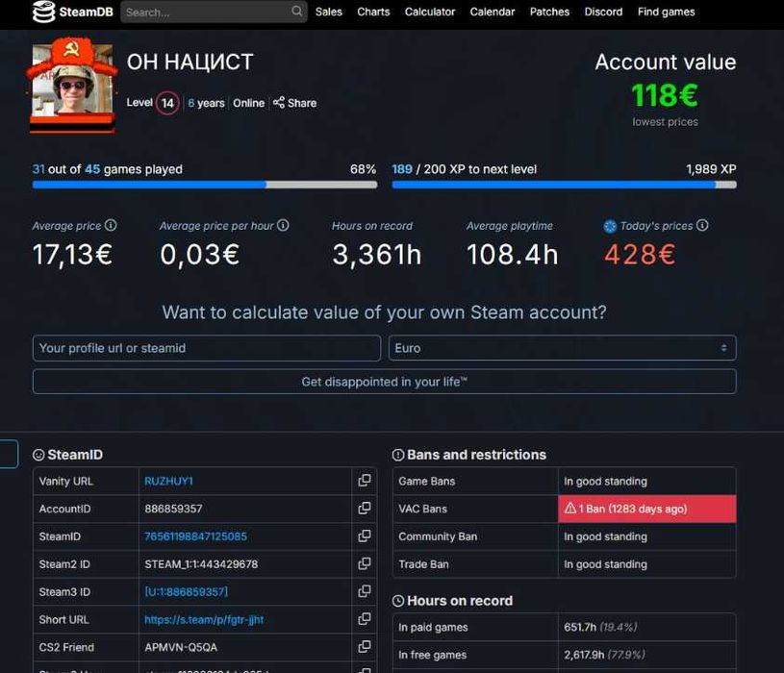784x673 pixels.
Task: Click Get disappointed in your life button
Action: click(384, 382)
